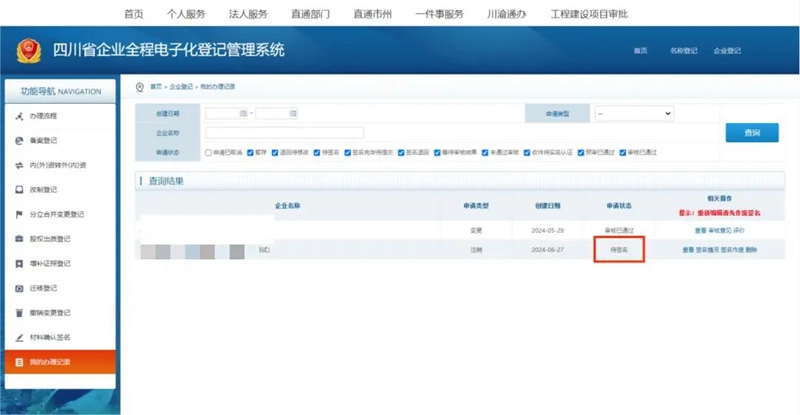Select 迁移登记 navigation item

(x=60, y=288)
